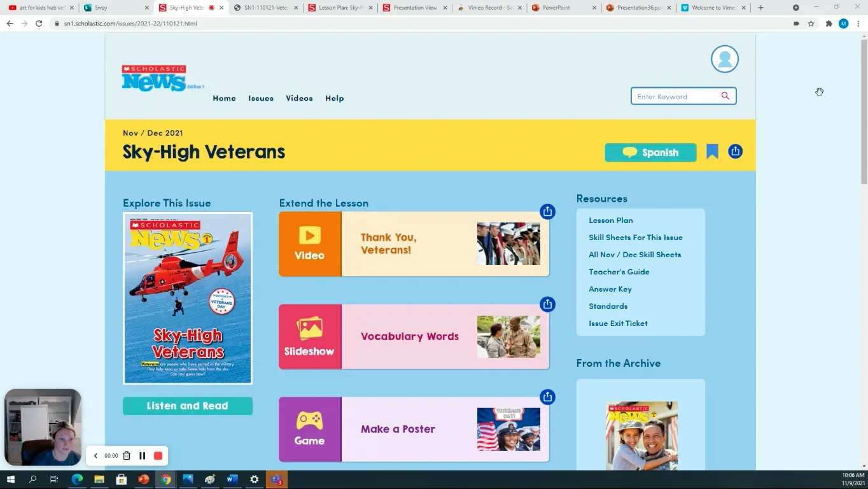Viewport: 868px width, 489px height.
Task: Click the Scholastic News logo
Action: pos(162,78)
